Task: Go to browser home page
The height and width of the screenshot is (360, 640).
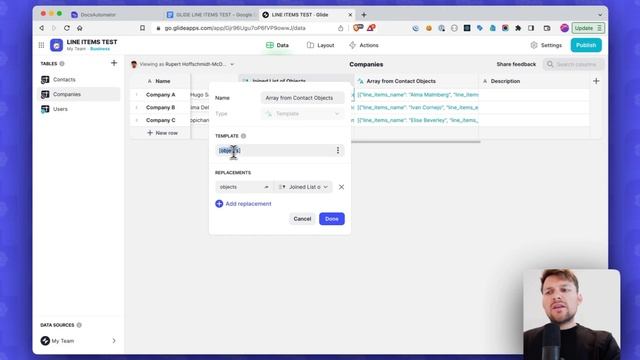Action: coord(80,28)
